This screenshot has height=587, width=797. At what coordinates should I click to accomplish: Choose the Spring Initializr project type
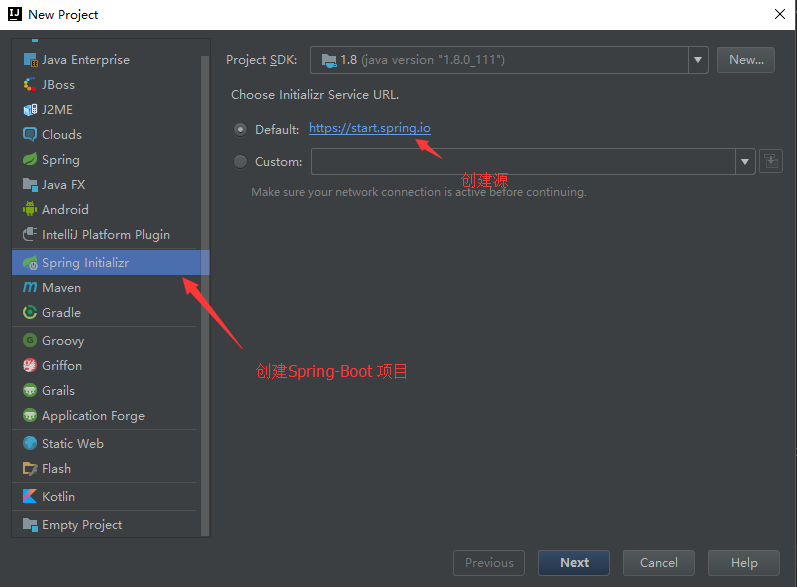point(110,263)
